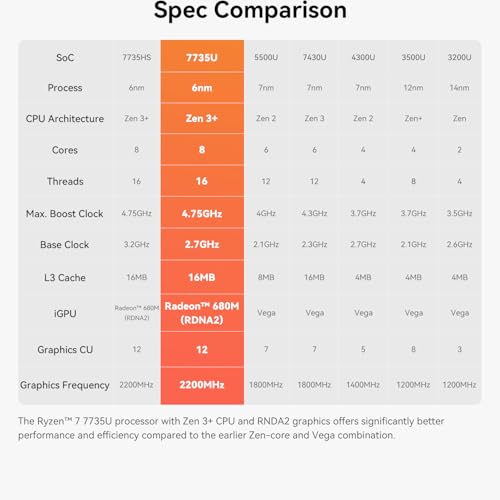Click the 3200U column header
Image resolution: width=500 pixels, height=500 pixels.
(459, 57)
